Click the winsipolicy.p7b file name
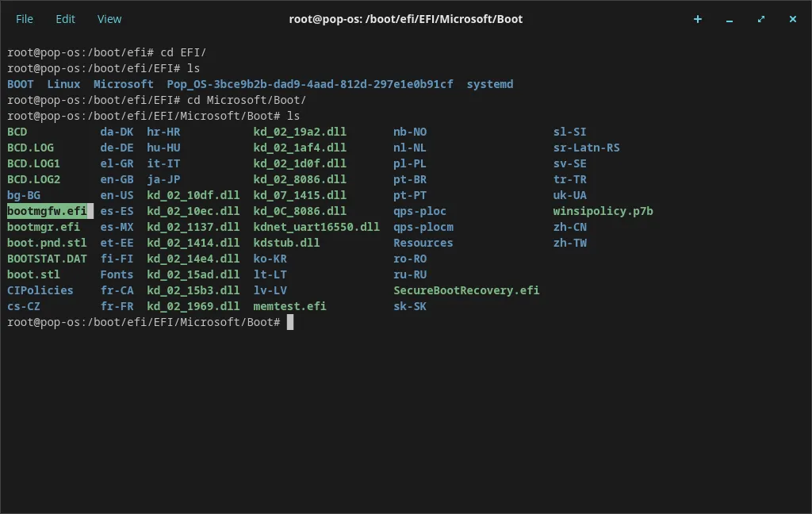This screenshot has width=812, height=514. coord(603,211)
